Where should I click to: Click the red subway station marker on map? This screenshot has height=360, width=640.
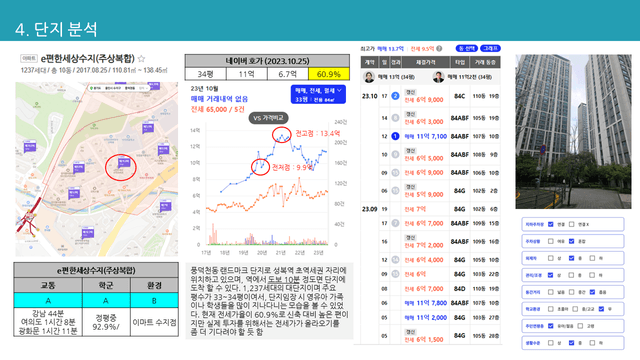(x=29, y=217)
